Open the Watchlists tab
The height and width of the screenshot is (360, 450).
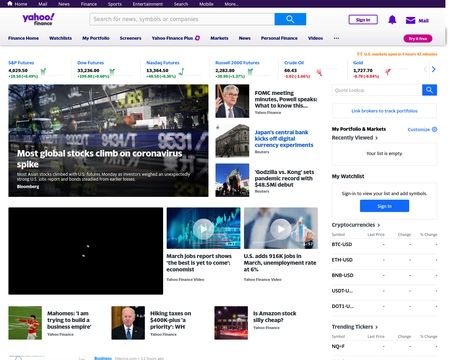pyautogui.click(x=60, y=38)
